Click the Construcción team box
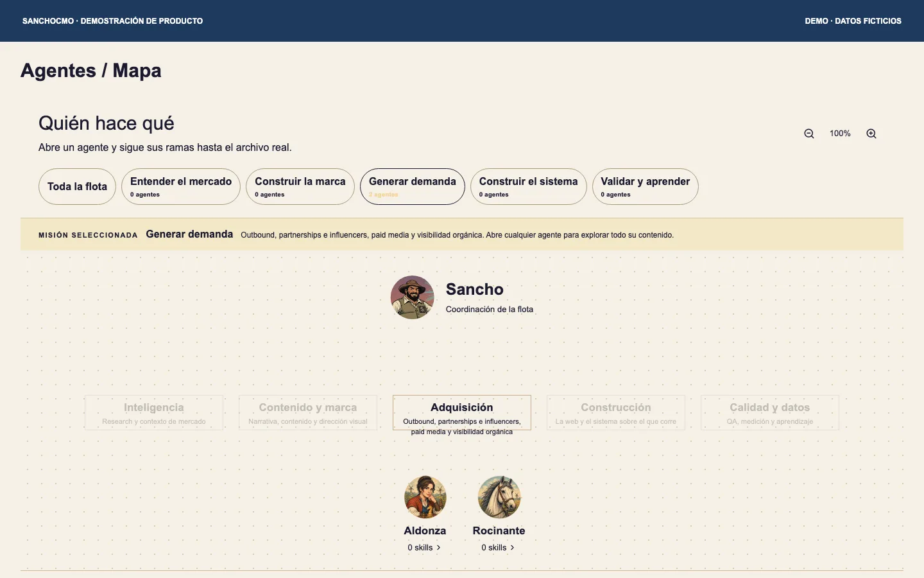 click(616, 412)
